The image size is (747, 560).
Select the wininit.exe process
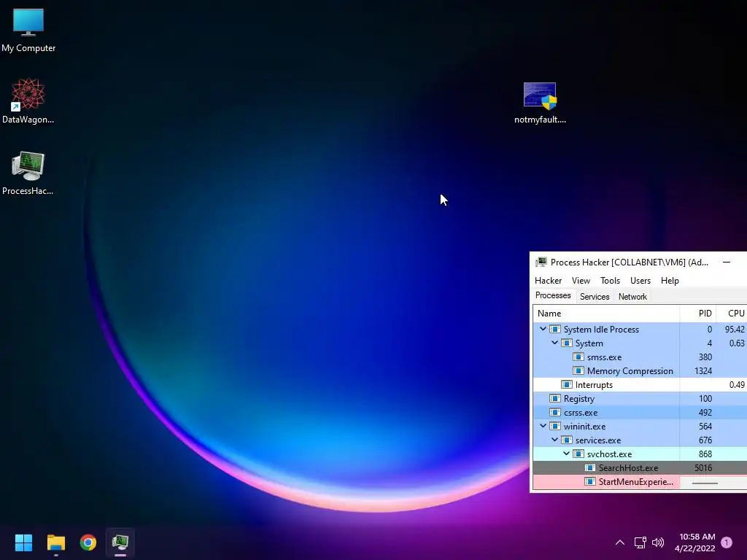(640, 426)
